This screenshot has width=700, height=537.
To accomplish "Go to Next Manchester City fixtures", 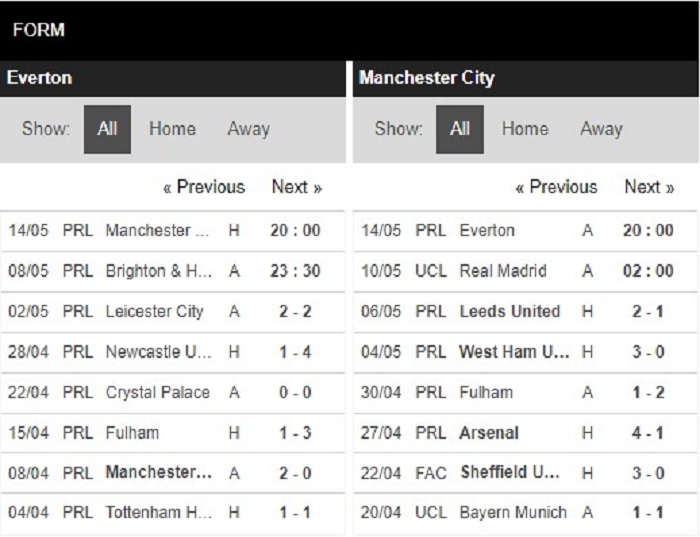I will coord(649,187).
